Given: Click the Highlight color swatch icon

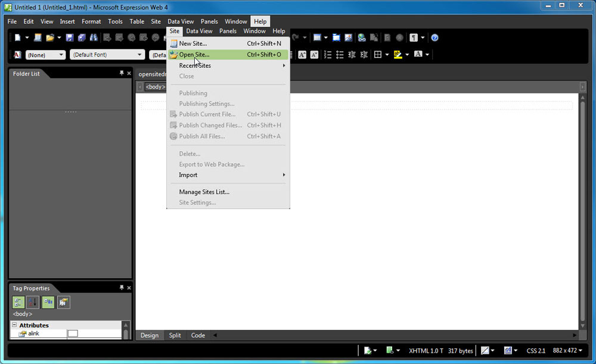Looking at the screenshot, I should point(398,55).
